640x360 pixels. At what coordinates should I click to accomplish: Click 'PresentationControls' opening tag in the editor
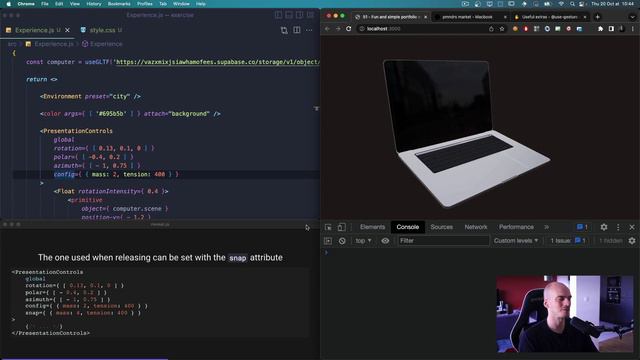click(x=78, y=131)
